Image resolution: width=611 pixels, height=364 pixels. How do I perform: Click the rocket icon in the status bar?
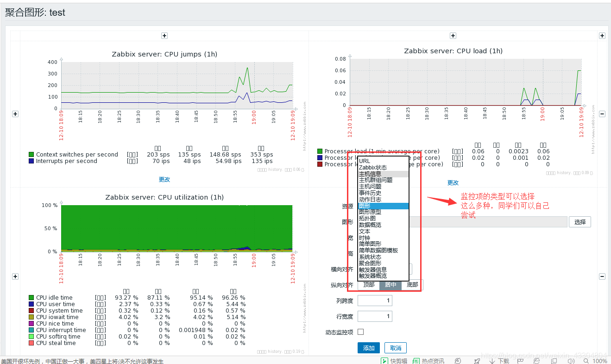point(477,361)
